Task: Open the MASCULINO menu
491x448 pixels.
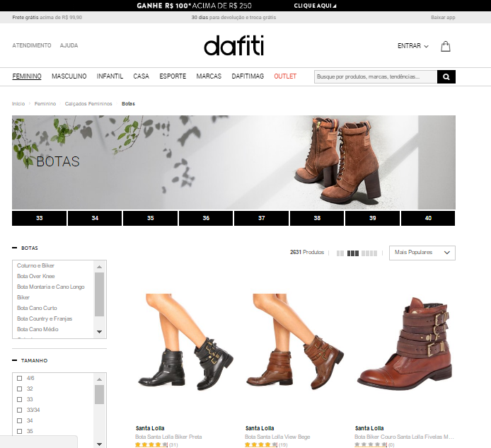Action: pos(69,76)
